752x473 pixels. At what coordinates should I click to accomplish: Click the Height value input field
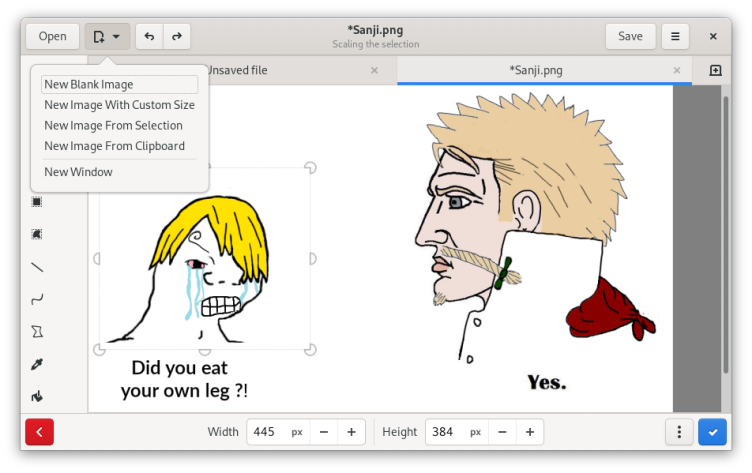(x=445, y=432)
